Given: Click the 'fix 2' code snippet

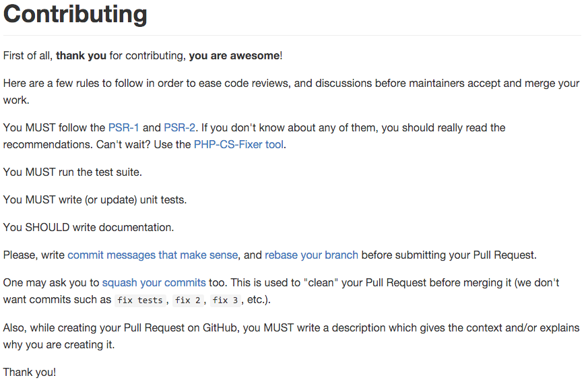Looking at the screenshot, I should (188, 300).
